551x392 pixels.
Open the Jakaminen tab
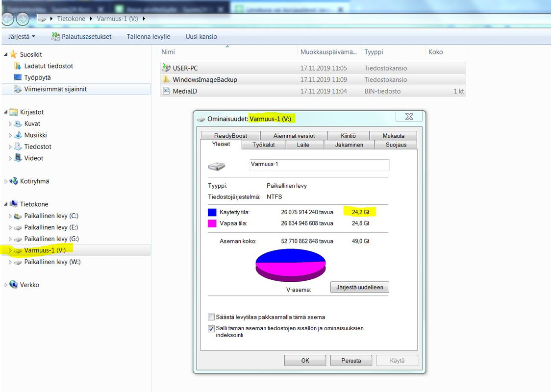pos(349,145)
